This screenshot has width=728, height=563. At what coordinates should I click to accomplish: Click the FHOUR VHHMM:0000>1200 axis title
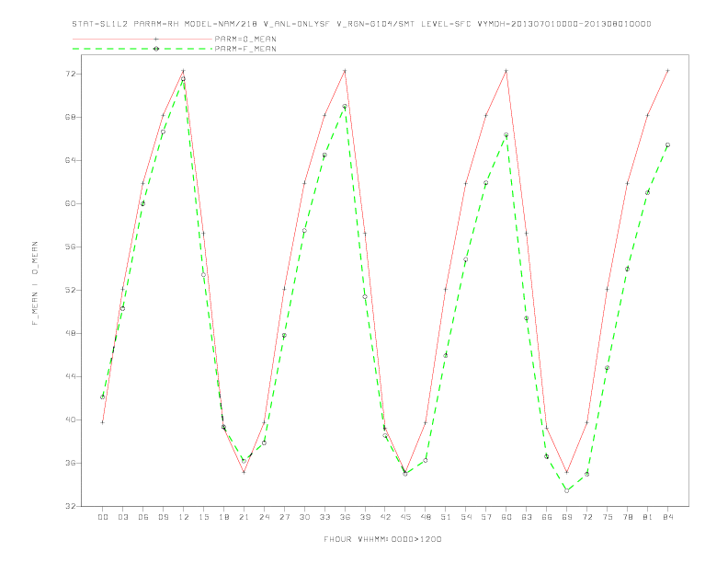[382, 539]
